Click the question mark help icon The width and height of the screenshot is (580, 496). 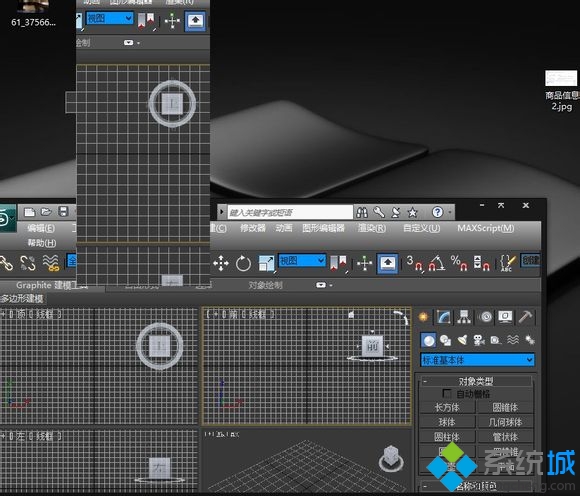click(x=437, y=212)
